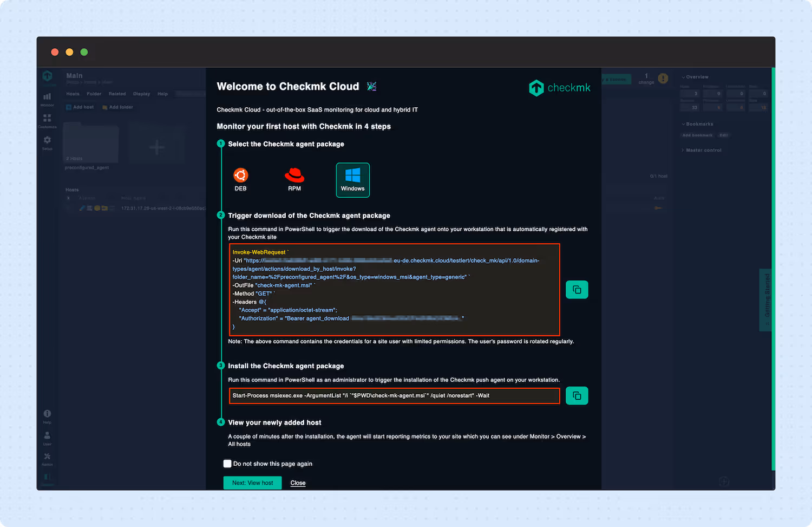Screen dimensions: 812x527
Task: Click the checkmk logo in dialog header
Action: [560, 88]
